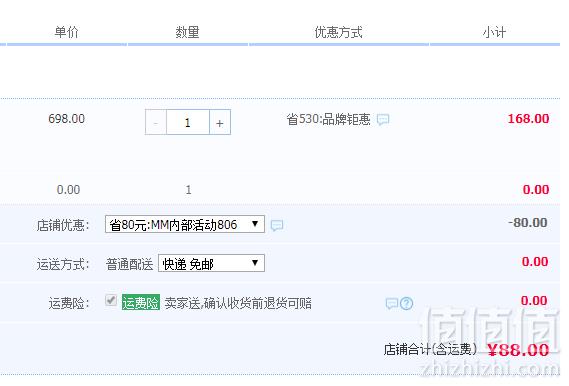Click the 优惠方式 column header
Image resolution: width=569 pixels, height=386 pixels.
click(338, 32)
